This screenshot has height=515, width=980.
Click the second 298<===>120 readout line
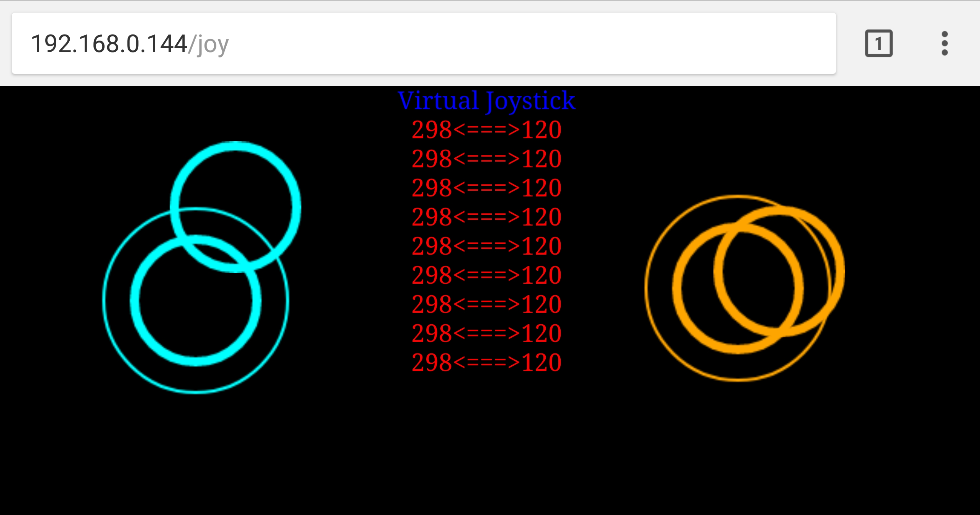[486, 159]
